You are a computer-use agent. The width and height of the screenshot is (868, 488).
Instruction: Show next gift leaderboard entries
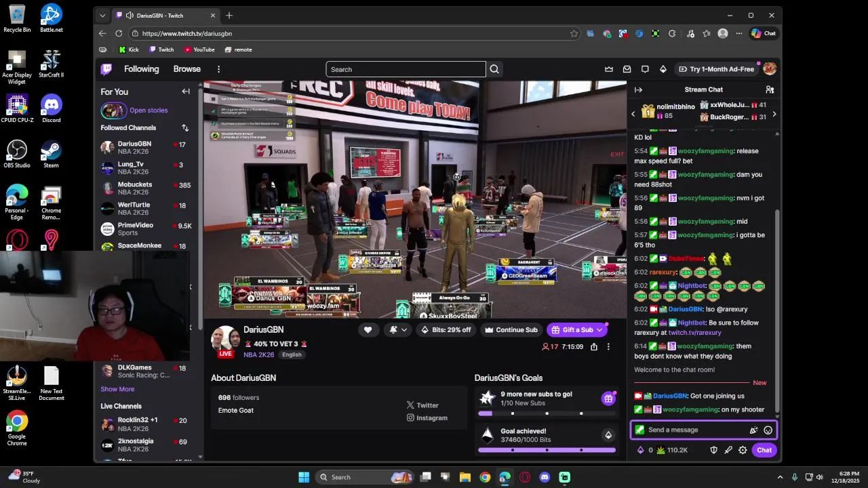click(x=774, y=114)
